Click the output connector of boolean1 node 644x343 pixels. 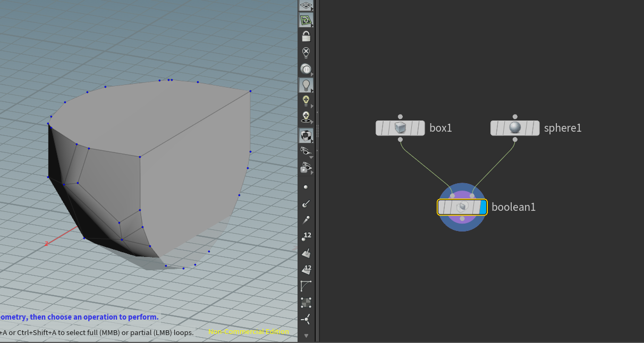(x=462, y=219)
